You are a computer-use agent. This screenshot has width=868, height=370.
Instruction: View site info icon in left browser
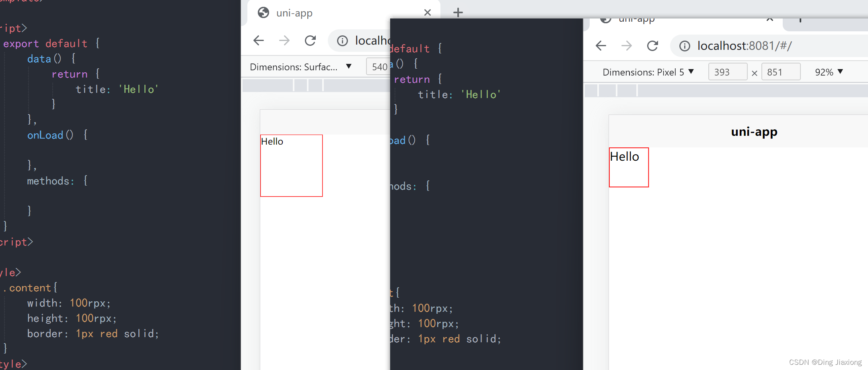point(342,41)
